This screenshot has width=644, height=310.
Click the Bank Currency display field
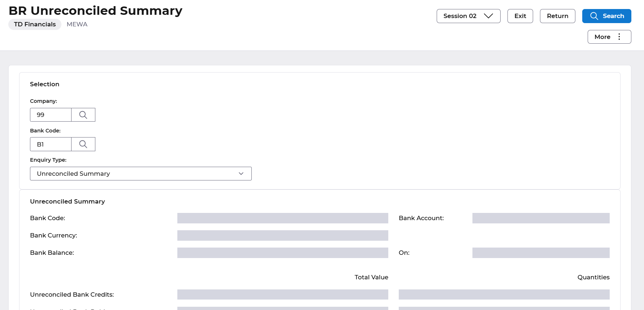tap(282, 235)
